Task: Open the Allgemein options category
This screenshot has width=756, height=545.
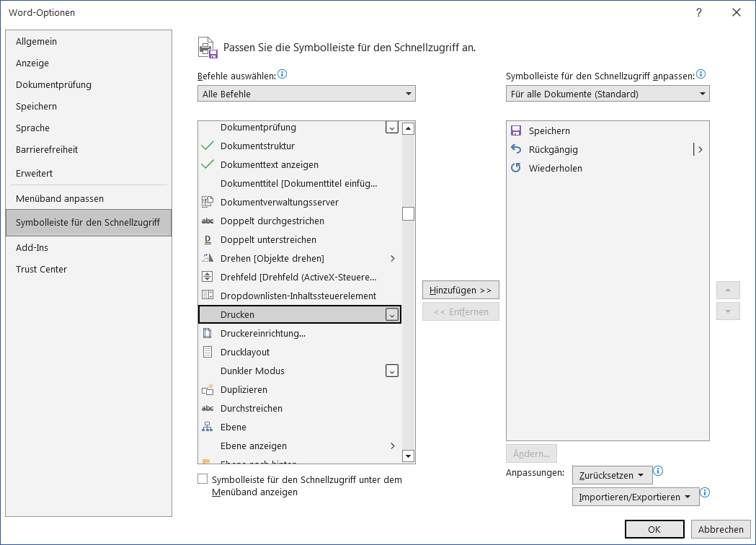Action: (x=89, y=42)
